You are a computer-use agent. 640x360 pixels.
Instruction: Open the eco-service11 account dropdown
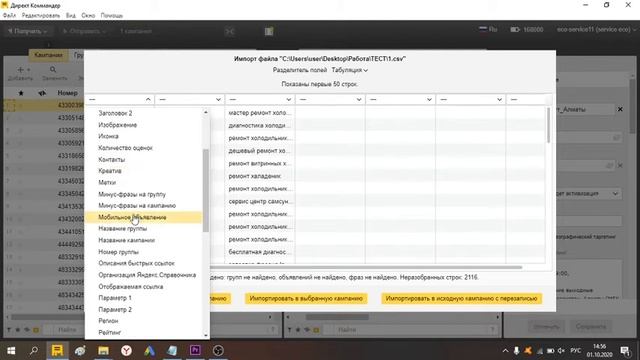pos(596,29)
